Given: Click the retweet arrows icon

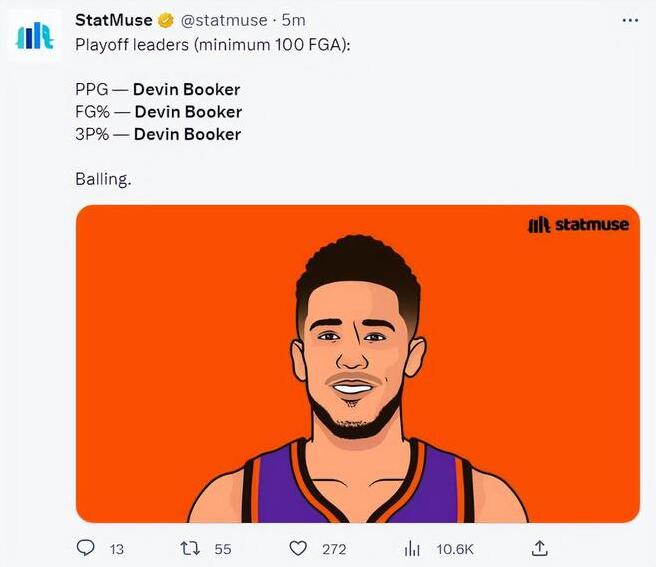Looking at the screenshot, I should 187,548.
